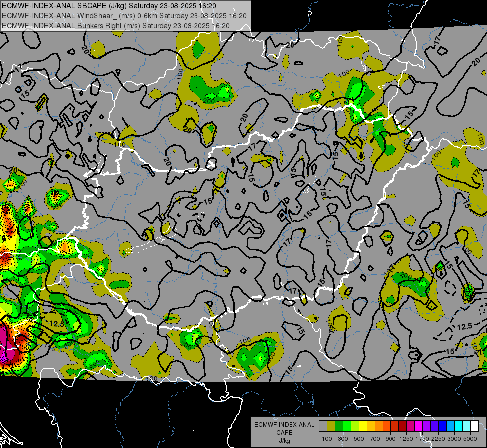Image resolution: width=487 pixels, height=448 pixels.
Task: Click the J/kg unit label in legend
Action: tap(284, 441)
